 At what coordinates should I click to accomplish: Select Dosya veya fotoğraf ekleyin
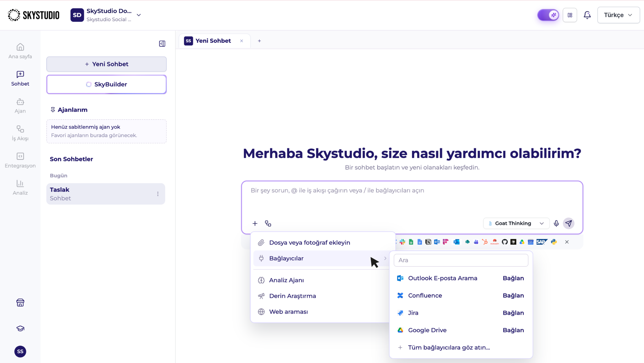click(x=323, y=243)
